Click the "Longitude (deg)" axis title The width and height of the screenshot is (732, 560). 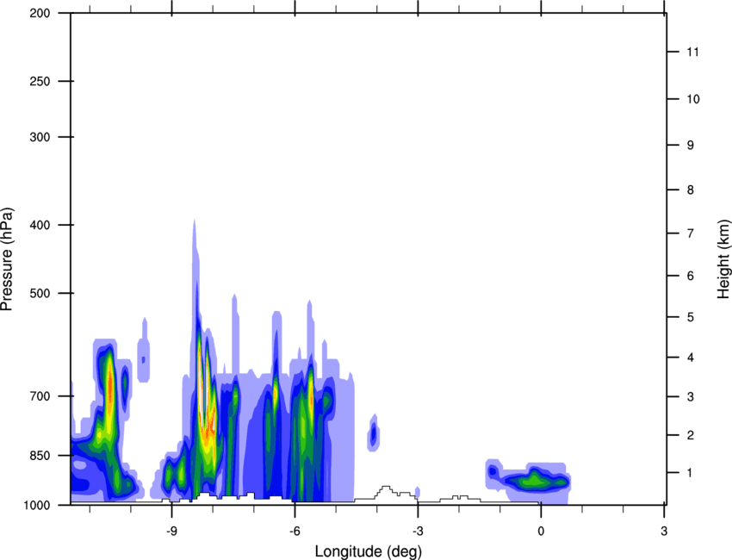[x=368, y=551]
